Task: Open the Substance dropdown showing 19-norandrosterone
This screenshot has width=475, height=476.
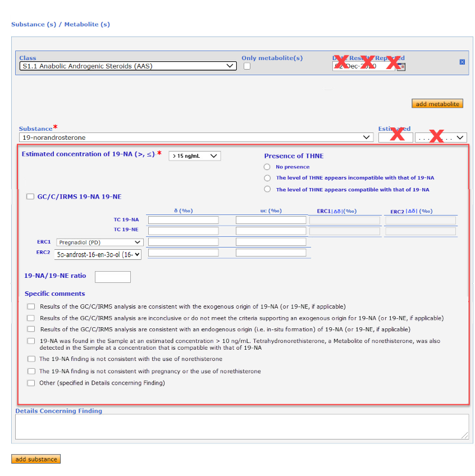Action: click(196, 137)
